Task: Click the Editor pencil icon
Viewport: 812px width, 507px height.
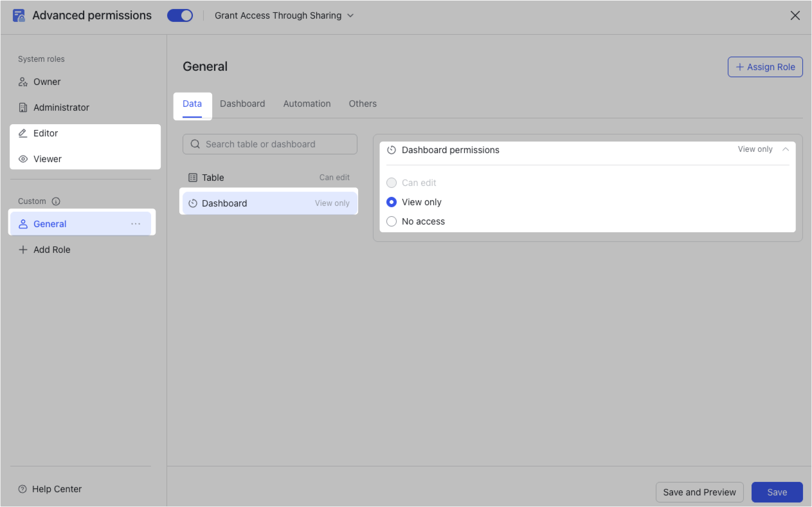Action: point(23,133)
